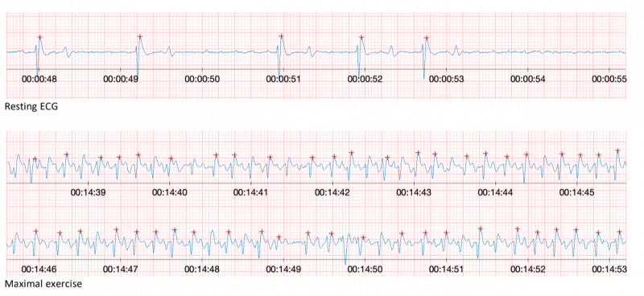644x296 pixels.
Task: Click the resting beat marker above 00:00:48
Action: 40,37
